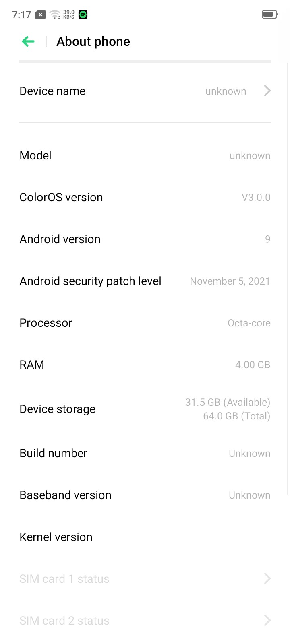Screen dimensions: 290x644
Task: Select the Model row
Action: [x=145, y=156]
